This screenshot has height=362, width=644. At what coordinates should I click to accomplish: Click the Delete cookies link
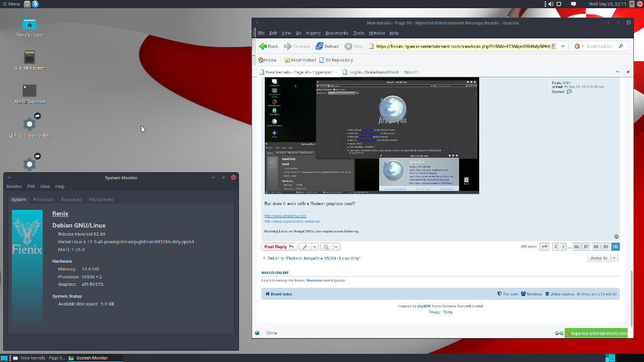(559, 294)
